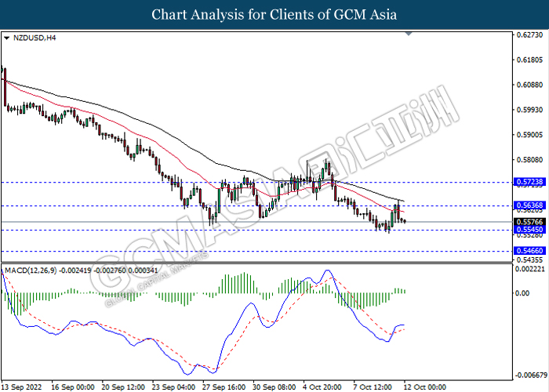The height and width of the screenshot is (392, 549).
Task: Click the 16 Sep 00:00 time label
Action: (x=73, y=387)
